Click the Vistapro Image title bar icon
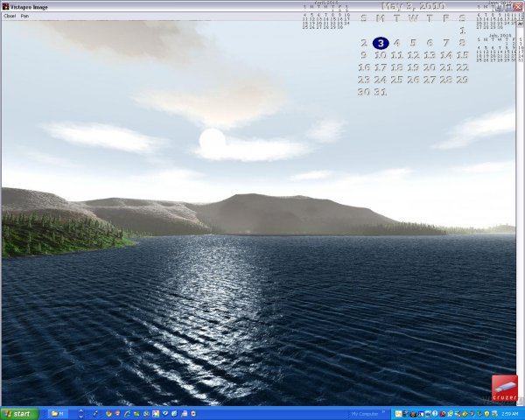The width and height of the screenshot is (525, 420). click(5, 6)
